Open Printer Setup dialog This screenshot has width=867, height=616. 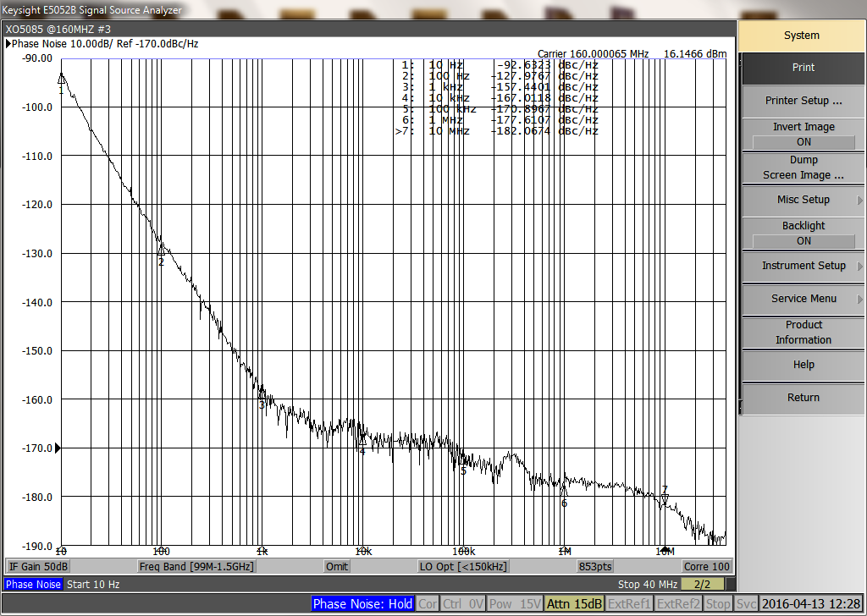(803, 101)
